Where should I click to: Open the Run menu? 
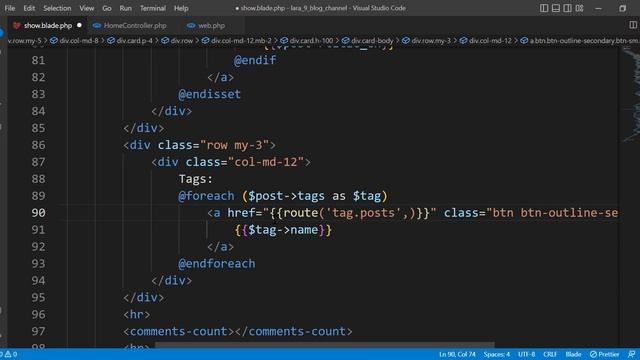[126, 8]
